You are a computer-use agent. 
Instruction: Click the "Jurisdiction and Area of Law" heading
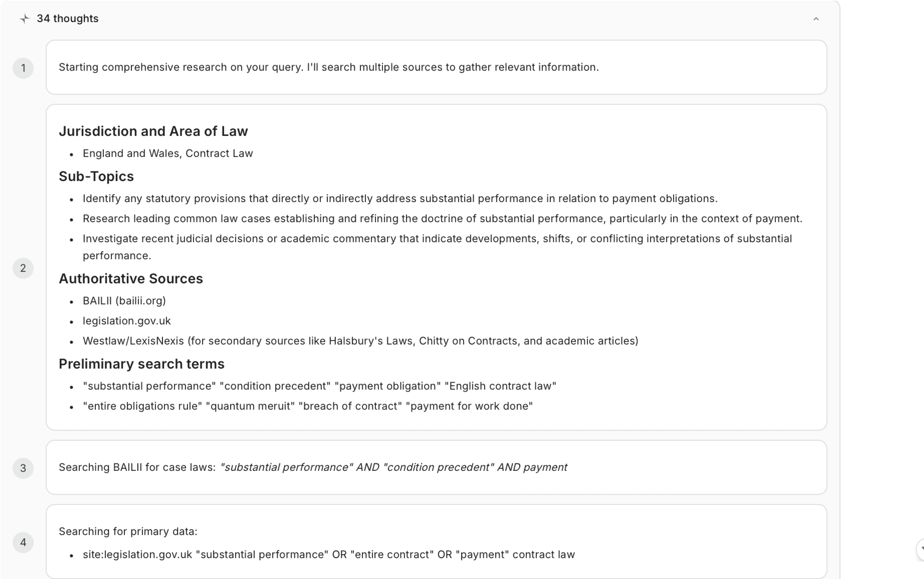click(153, 131)
